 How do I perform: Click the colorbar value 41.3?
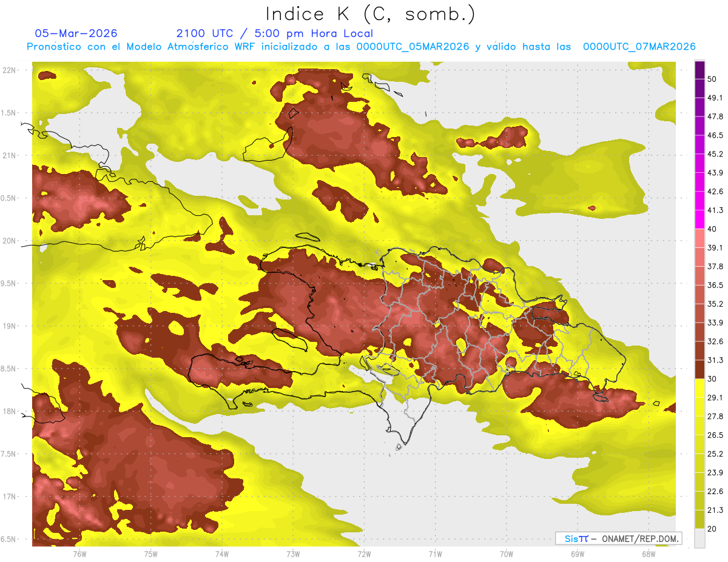point(716,210)
